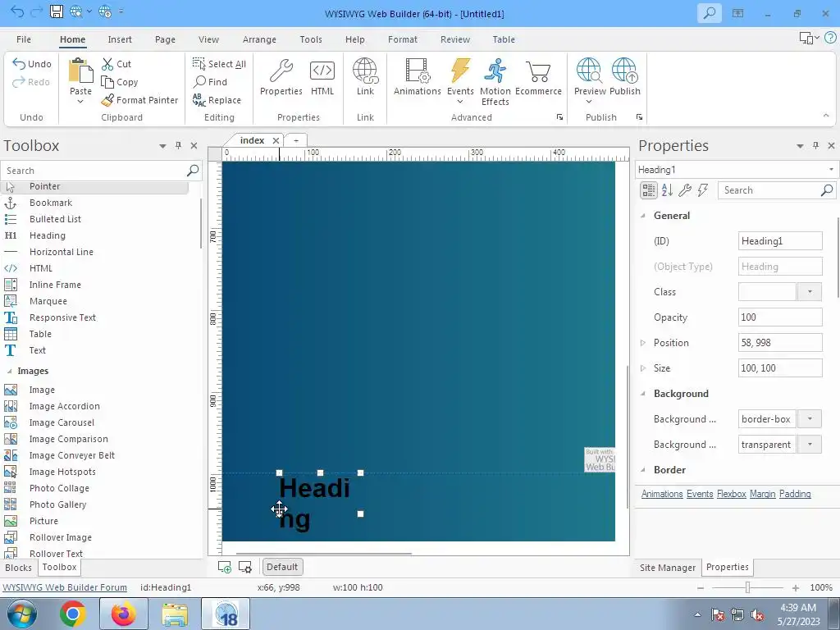Viewport: 840px width, 630px height.
Task: Open the Format ribbon tab
Action: (x=402, y=39)
